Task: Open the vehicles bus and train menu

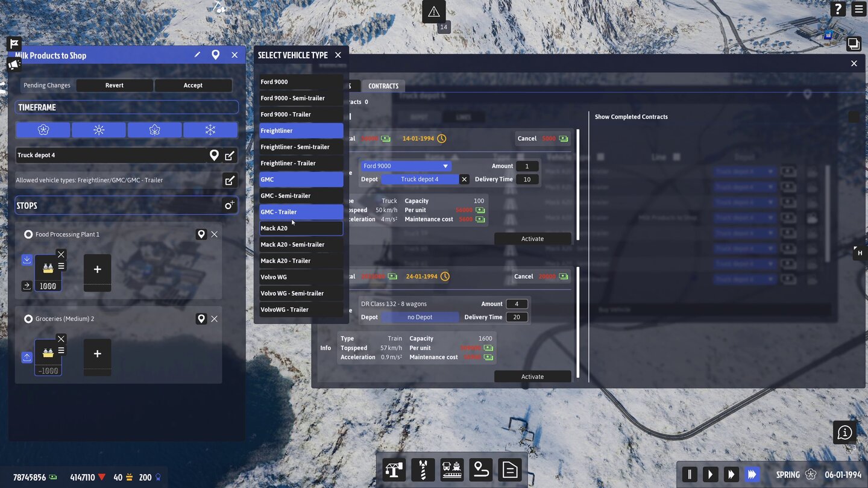Action: click(x=452, y=470)
